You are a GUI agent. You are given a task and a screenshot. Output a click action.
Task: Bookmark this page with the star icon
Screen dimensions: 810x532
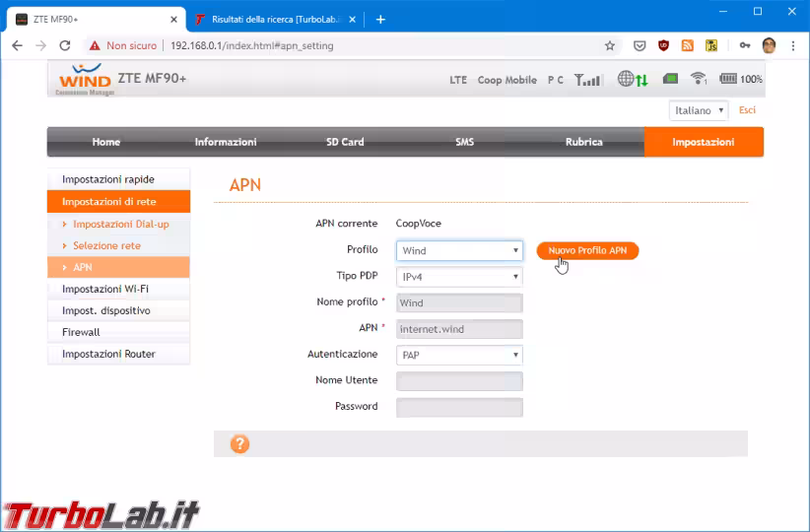pyautogui.click(x=610, y=45)
